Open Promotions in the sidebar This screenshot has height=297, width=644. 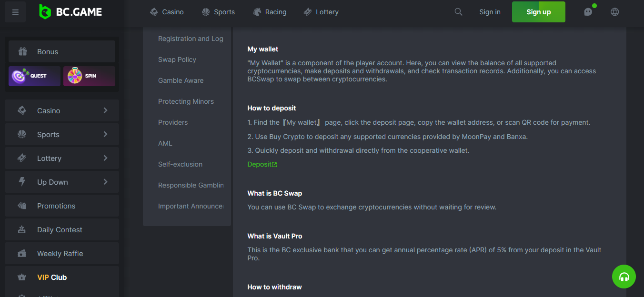coord(62,206)
